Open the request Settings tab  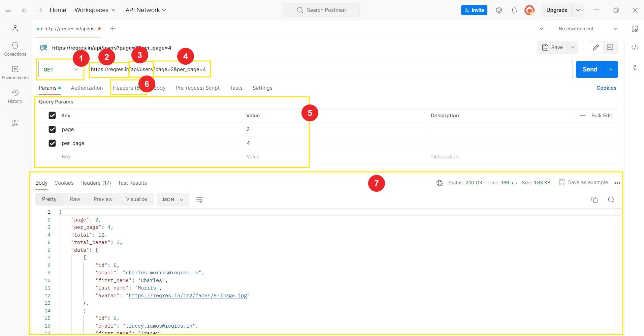[x=262, y=88]
